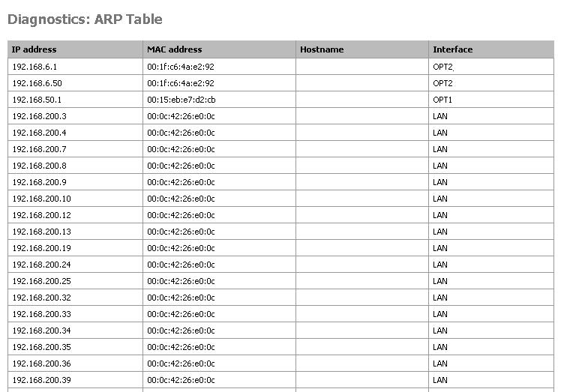Click MAC address 00:15:eb:e7:d2:cb
Image resolution: width=564 pixels, height=392 pixels.
(181, 100)
